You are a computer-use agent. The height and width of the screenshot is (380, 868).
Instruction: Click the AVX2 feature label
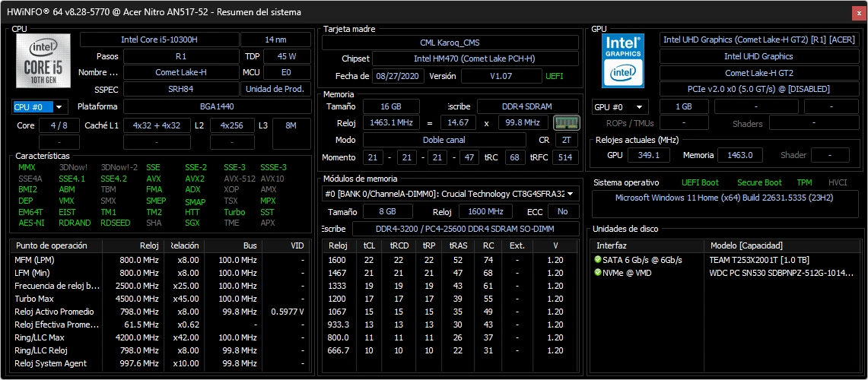click(195, 179)
